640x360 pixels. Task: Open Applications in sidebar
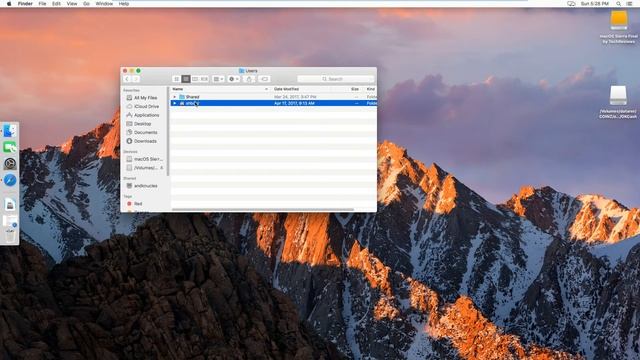(142, 115)
